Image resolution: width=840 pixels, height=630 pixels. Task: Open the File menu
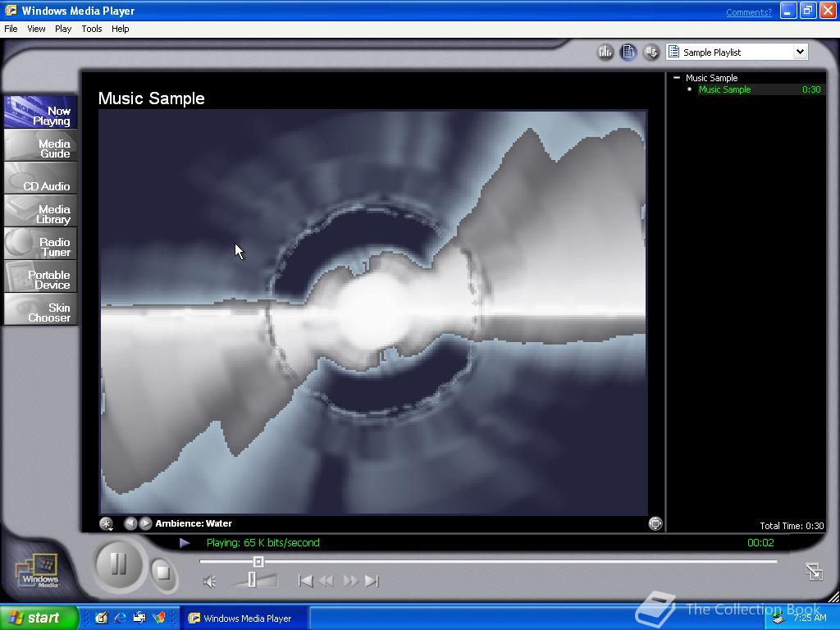tap(11, 29)
